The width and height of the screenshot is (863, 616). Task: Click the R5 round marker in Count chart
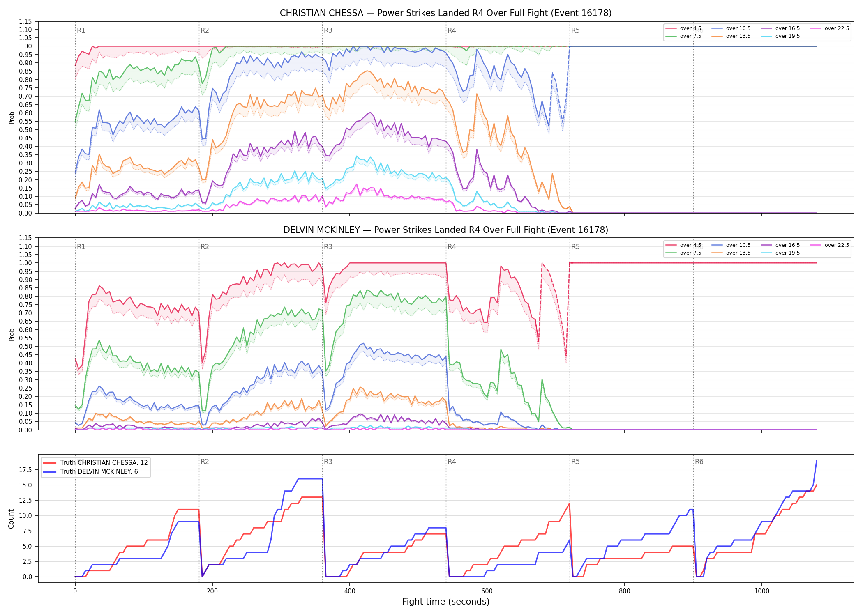pos(575,462)
